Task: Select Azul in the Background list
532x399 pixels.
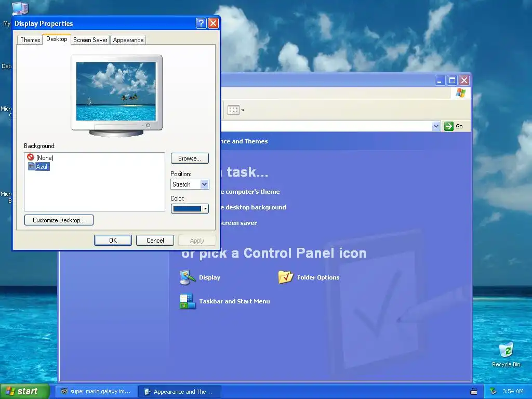Action: pos(42,167)
